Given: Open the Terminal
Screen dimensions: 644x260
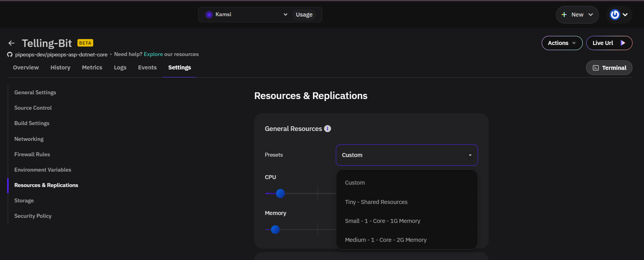Looking at the screenshot, I should tap(609, 68).
